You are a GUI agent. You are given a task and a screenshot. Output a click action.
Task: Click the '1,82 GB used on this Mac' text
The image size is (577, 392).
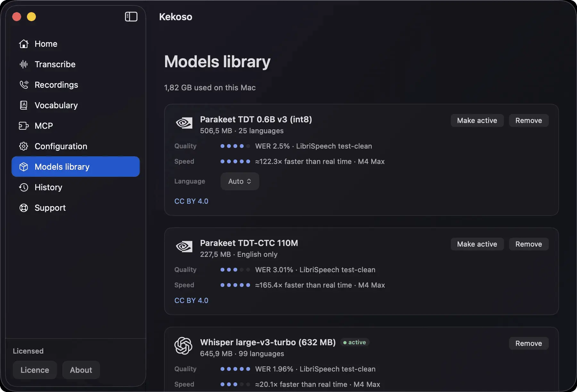click(x=210, y=87)
